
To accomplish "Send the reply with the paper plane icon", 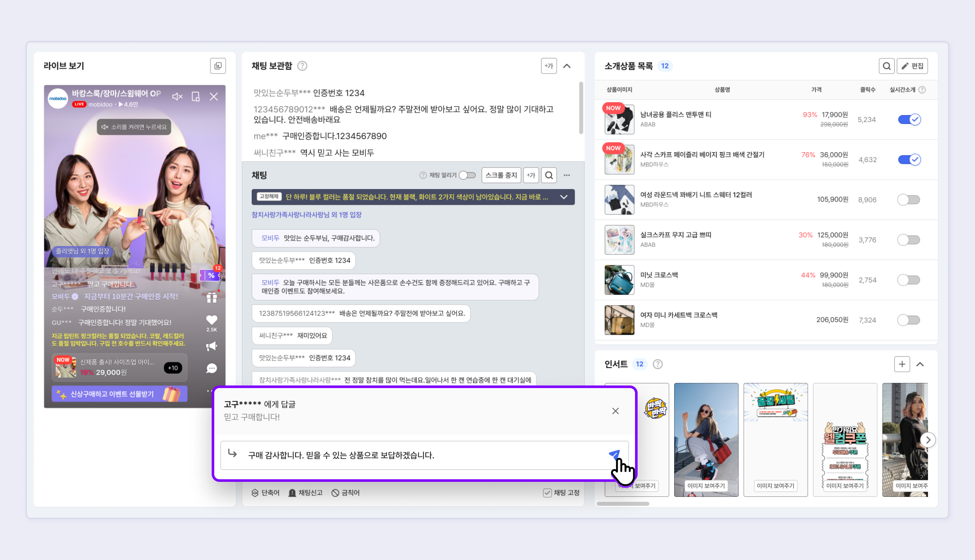I will 614,455.
